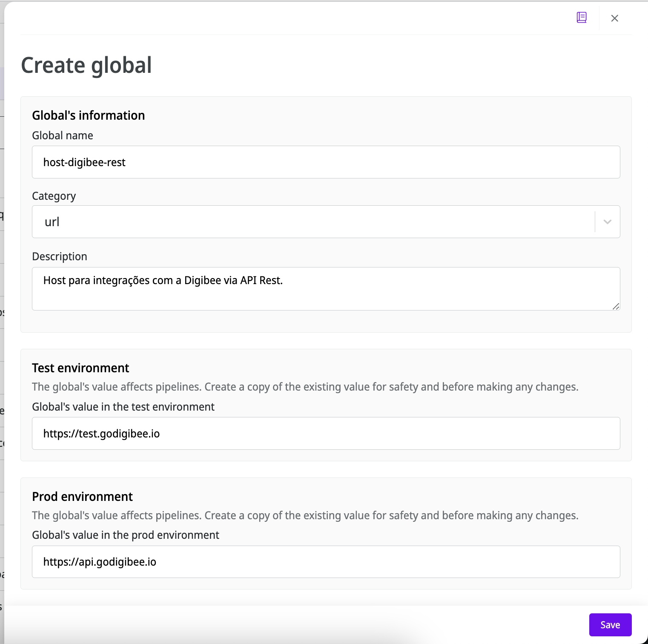Click "Global's value in the test environment" label

point(123,407)
